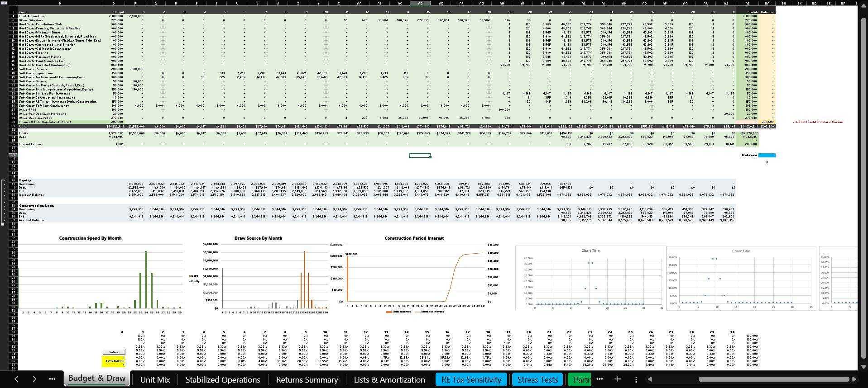Click the horizontal scrollbar left arrow
868x388 pixels.
[x=650, y=379]
